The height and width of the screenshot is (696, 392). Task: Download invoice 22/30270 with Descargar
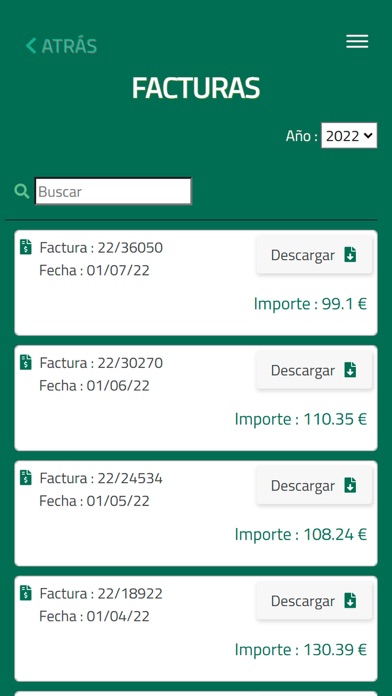click(314, 370)
